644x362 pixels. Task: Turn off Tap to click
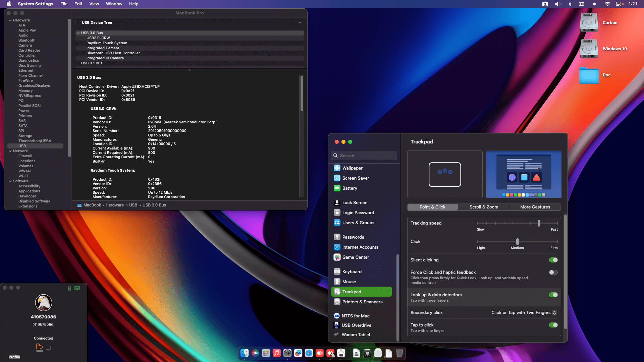553,325
